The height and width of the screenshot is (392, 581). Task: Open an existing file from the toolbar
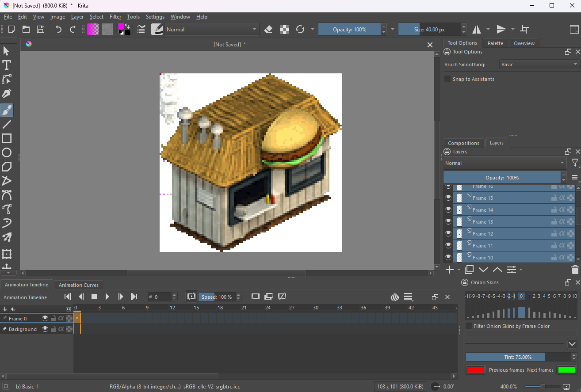[x=26, y=29]
